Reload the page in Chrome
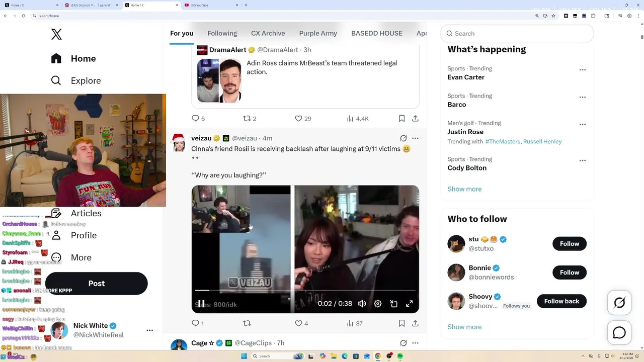Image resolution: width=644 pixels, height=362 pixels. click(x=23, y=16)
